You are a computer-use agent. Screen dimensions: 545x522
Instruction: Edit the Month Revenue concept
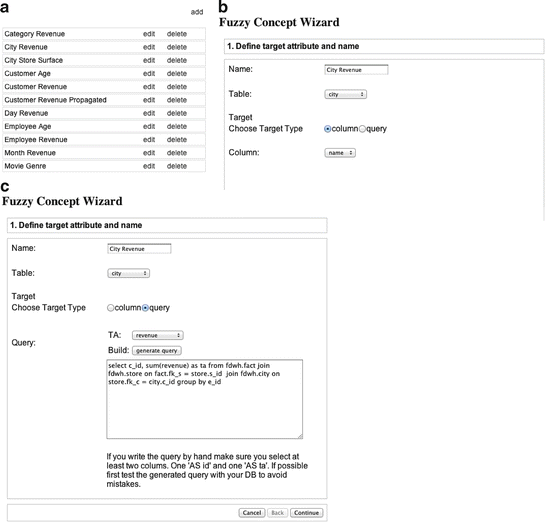[149, 153]
